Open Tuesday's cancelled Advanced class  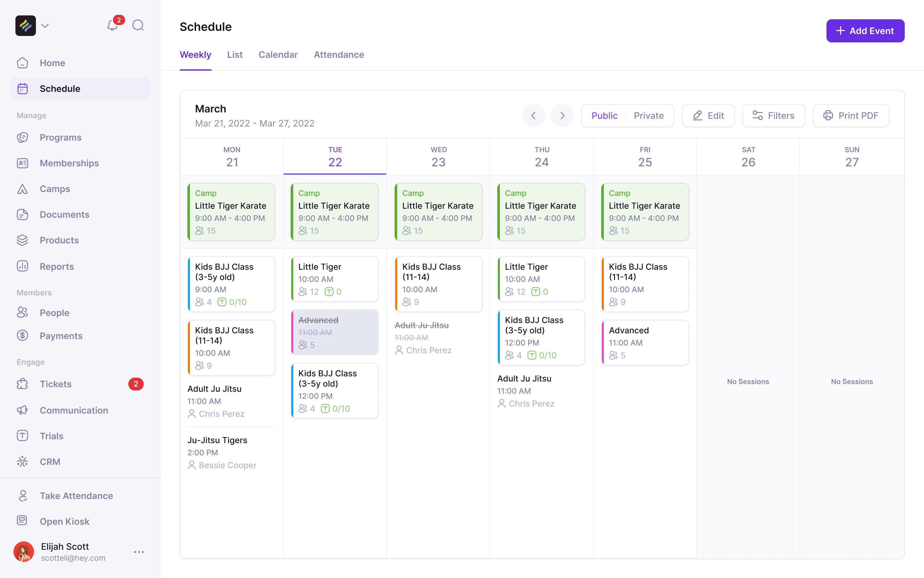pyautogui.click(x=335, y=332)
